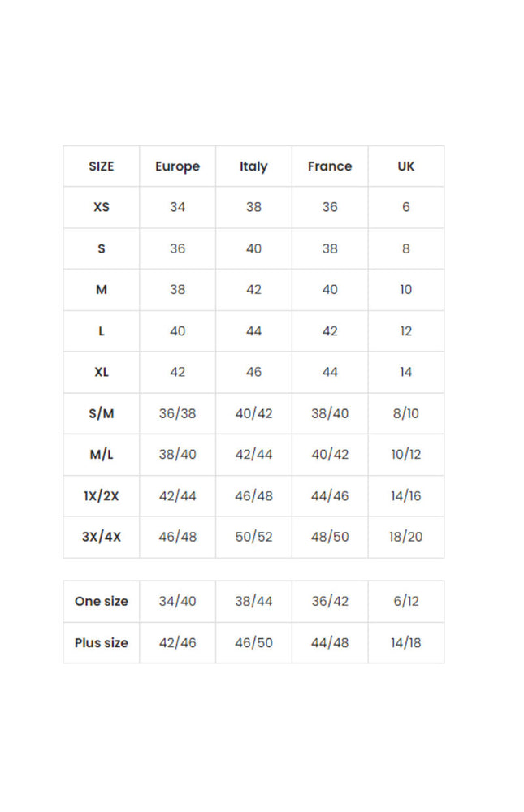
Task: Click the Italy value 50/52
Action: click(x=253, y=537)
